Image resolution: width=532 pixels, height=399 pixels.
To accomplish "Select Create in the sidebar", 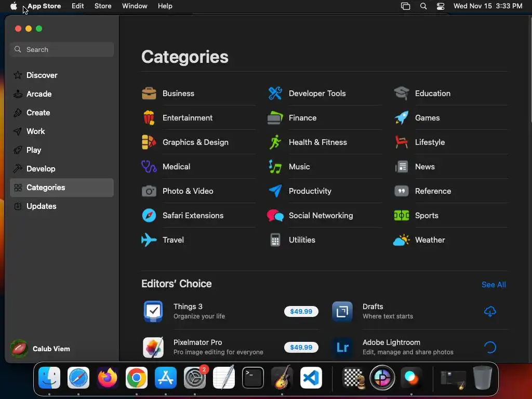I will point(62,113).
